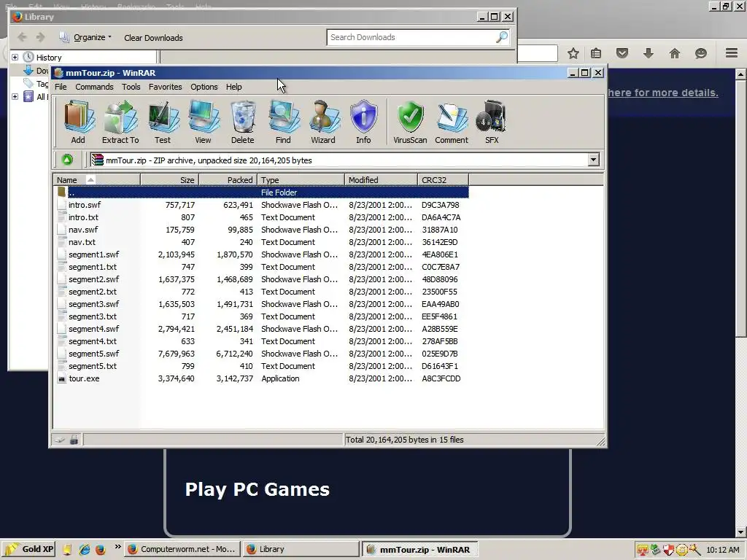Viewport: 747px width, 560px height.
Task: Click the Add toolbar icon in WinRAR
Action: point(79,122)
